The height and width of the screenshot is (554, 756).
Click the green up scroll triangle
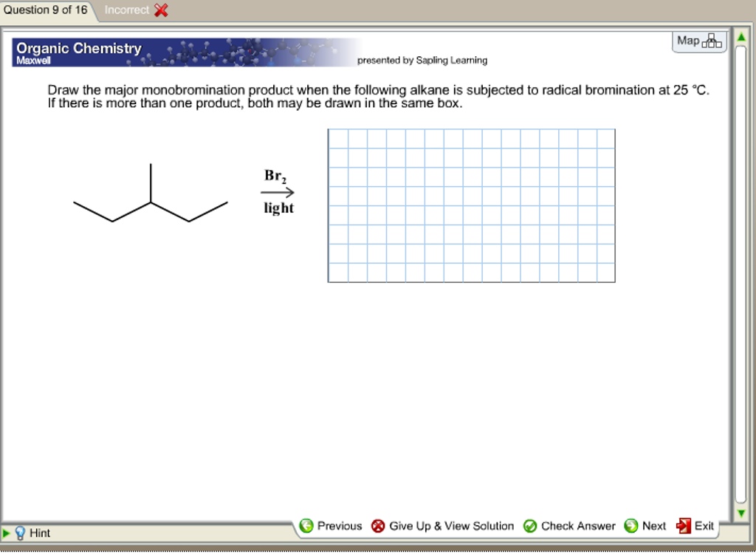pos(741,35)
